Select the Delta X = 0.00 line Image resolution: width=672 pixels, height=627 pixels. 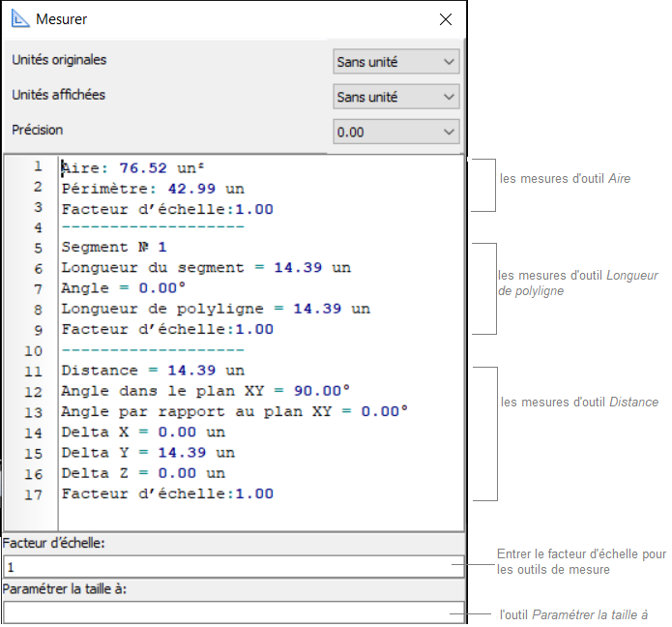pyautogui.click(x=142, y=433)
